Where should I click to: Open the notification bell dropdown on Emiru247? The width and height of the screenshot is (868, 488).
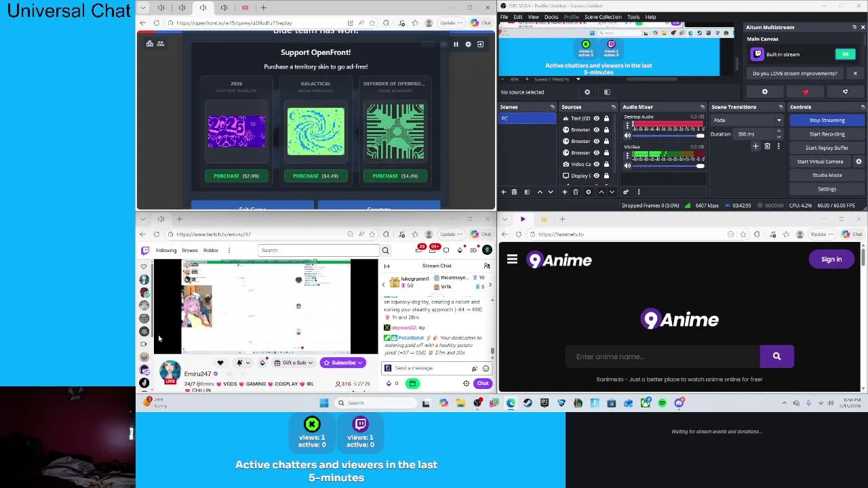click(243, 363)
